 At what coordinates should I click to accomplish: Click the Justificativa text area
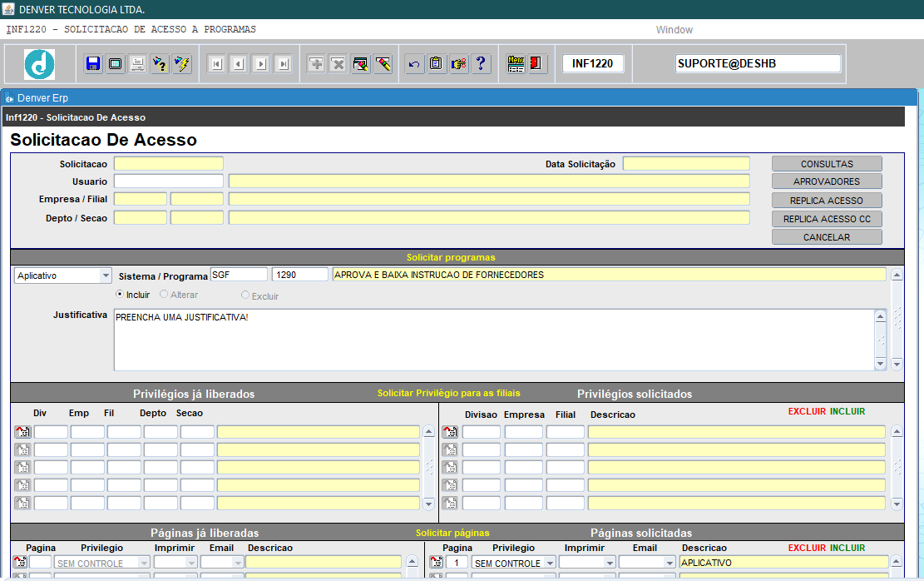pos(494,340)
